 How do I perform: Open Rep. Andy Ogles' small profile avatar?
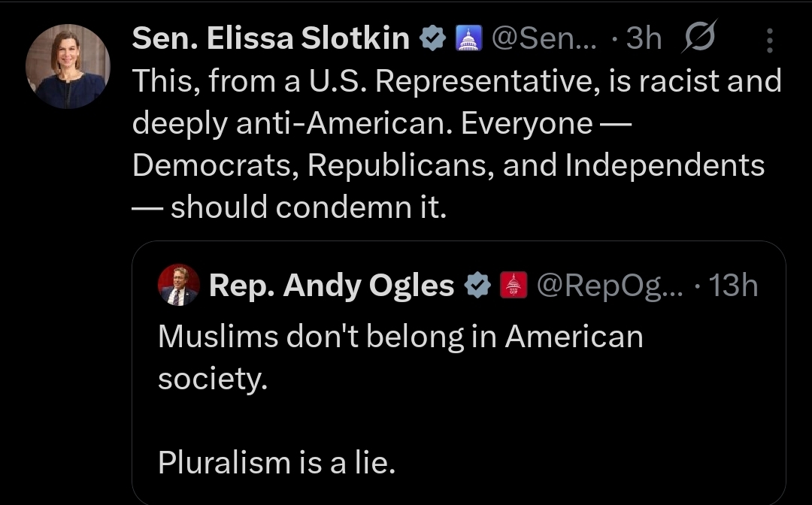click(x=178, y=286)
